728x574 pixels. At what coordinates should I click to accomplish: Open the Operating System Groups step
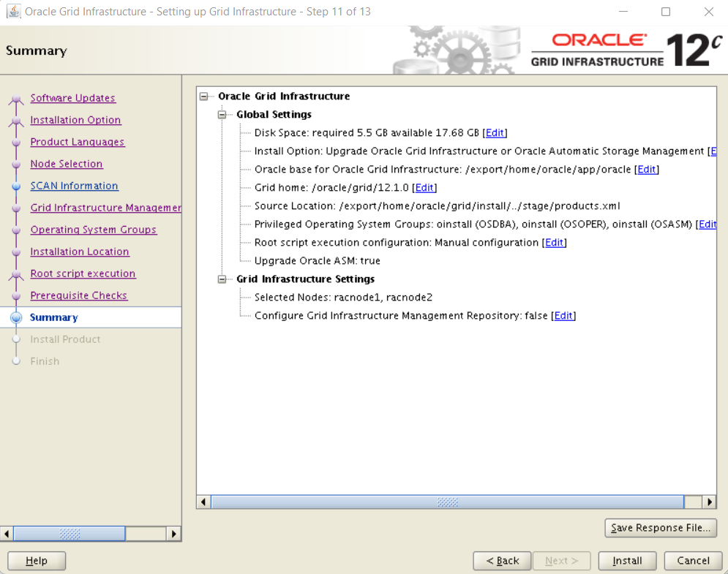[94, 230]
